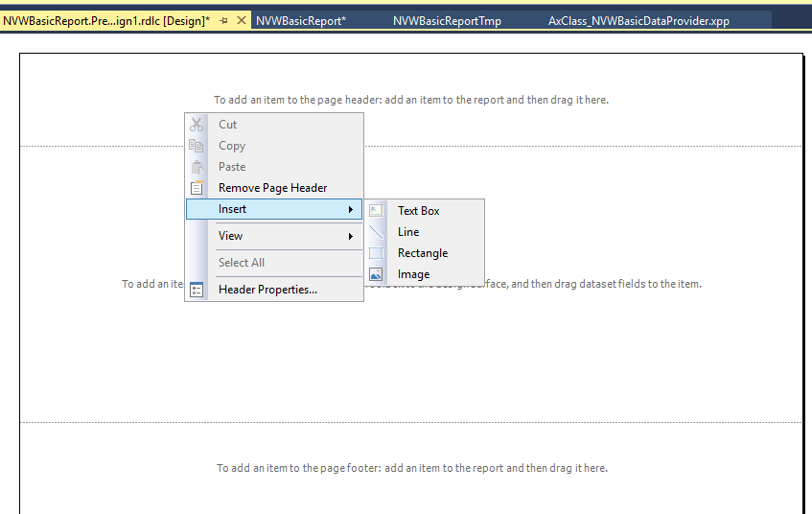Choose Select All from context menu
Viewport: 812px width, 514px height.
(274, 263)
